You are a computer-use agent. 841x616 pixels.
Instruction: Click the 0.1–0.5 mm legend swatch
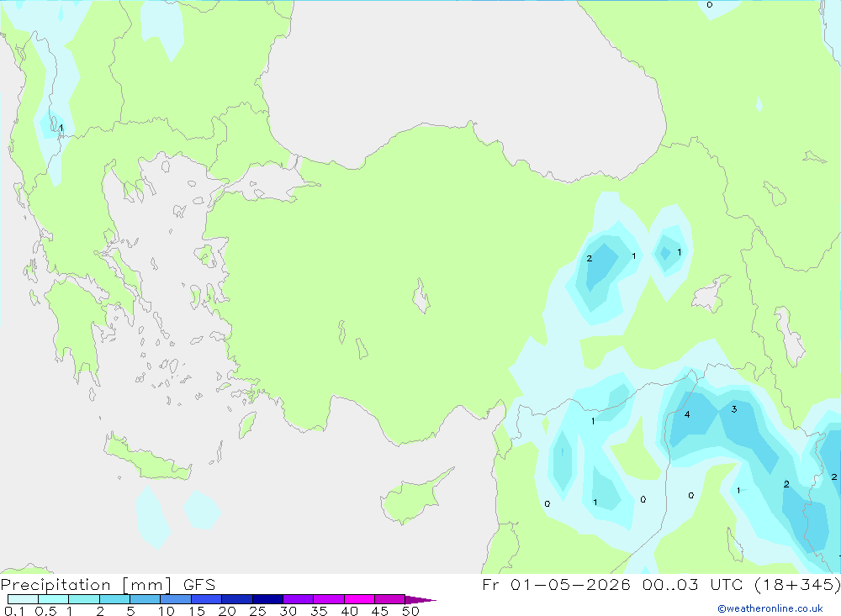[23, 599]
